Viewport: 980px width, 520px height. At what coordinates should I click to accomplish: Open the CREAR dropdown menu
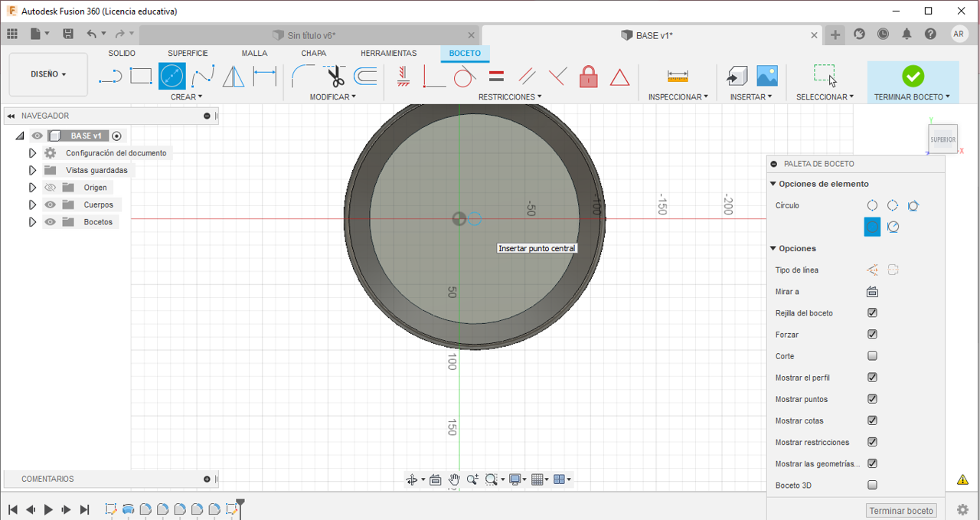click(x=187, y=97)
